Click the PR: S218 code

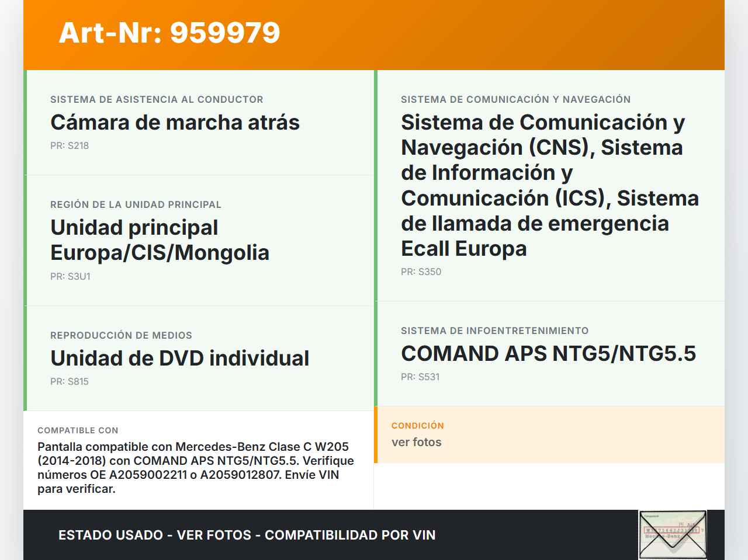[70, 145]
